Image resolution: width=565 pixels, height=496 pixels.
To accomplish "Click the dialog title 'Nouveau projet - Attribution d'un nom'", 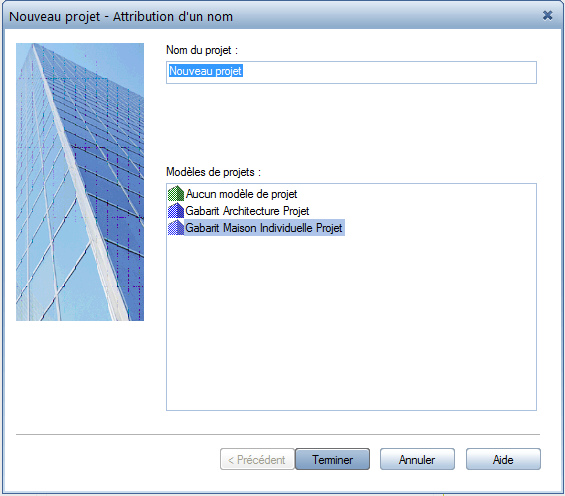I will click(121, 17).
